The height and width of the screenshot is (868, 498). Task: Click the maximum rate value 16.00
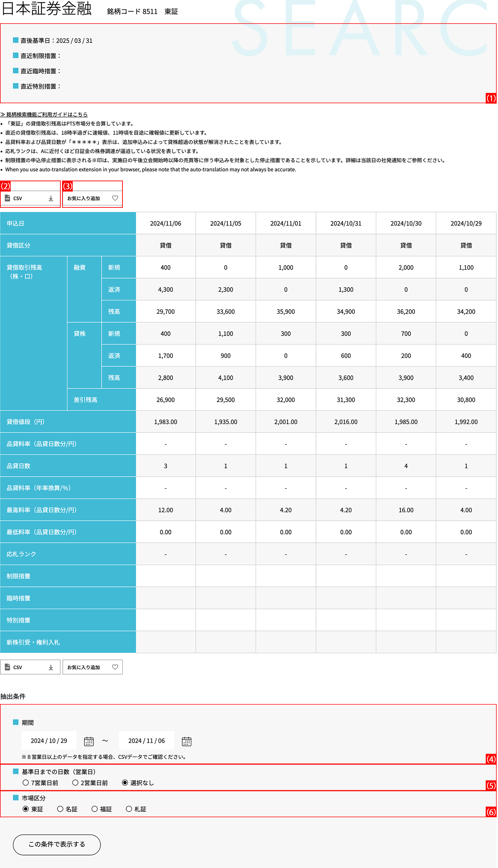click(x=406, y=510)
